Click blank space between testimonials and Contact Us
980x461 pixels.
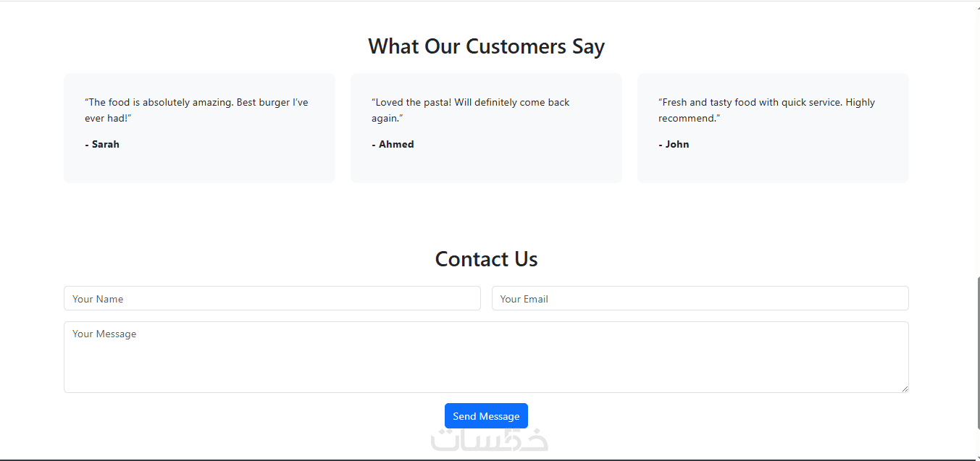click(x=486, y=213)
